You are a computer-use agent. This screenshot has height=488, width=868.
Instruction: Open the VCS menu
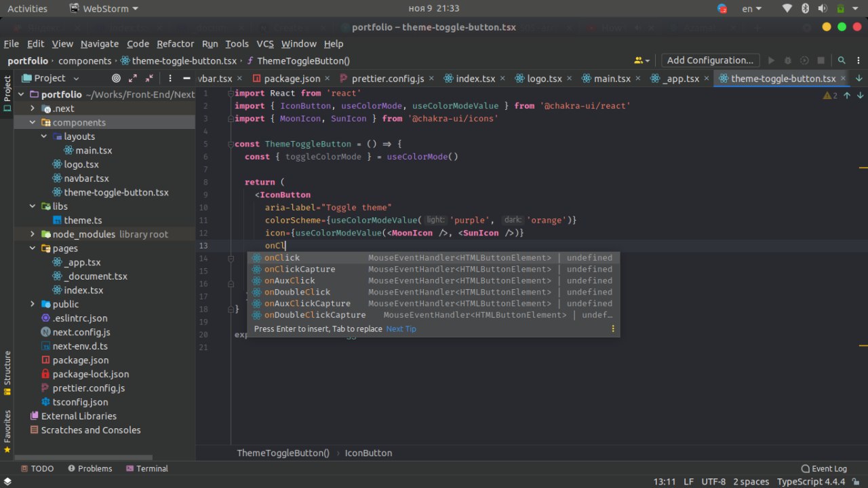click(265, 43)
